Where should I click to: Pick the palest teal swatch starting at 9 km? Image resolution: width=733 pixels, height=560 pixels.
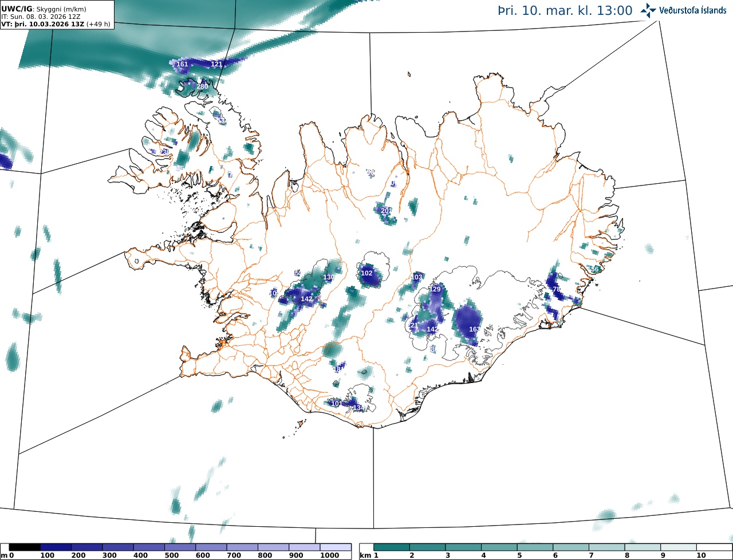(678, 547)
